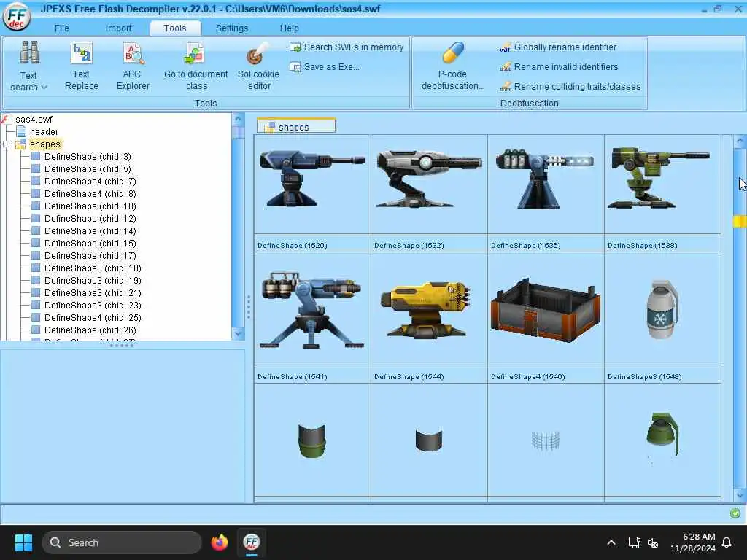Screen dimensions: 747x560
Task: Click the taskbar Search box
Action: tap(122, 542)
